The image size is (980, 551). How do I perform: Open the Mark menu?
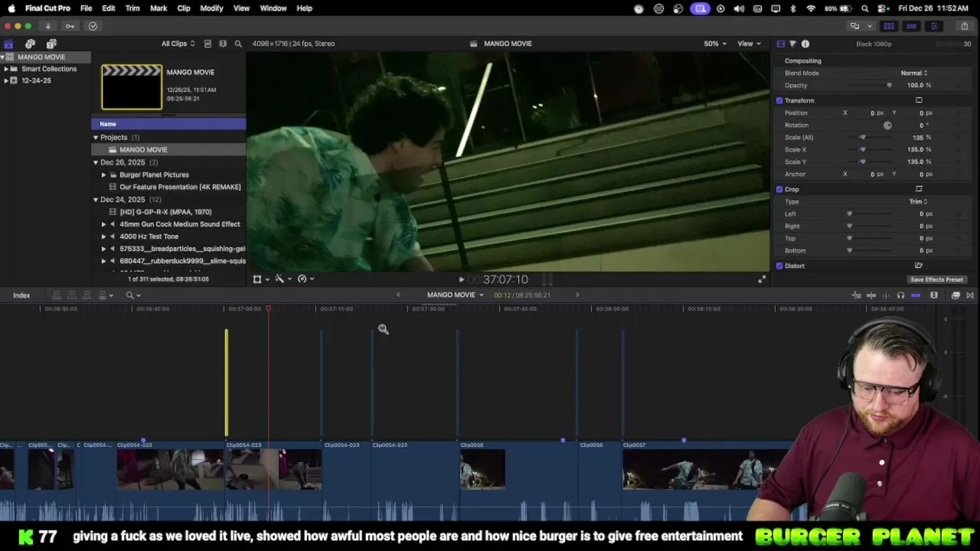pos(158,8)
